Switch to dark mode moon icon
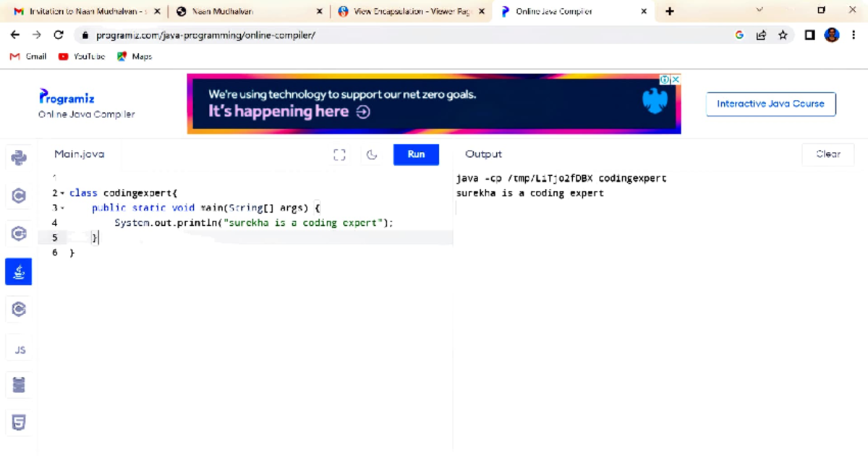 click(372, 154)
